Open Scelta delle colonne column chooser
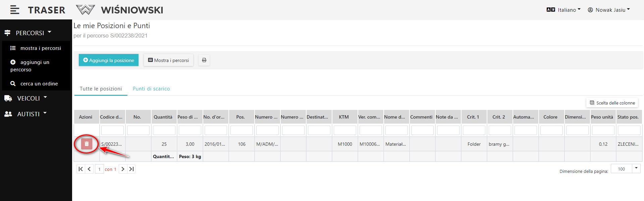Screen dimensions: 644x201 click(x=612, y=103)
